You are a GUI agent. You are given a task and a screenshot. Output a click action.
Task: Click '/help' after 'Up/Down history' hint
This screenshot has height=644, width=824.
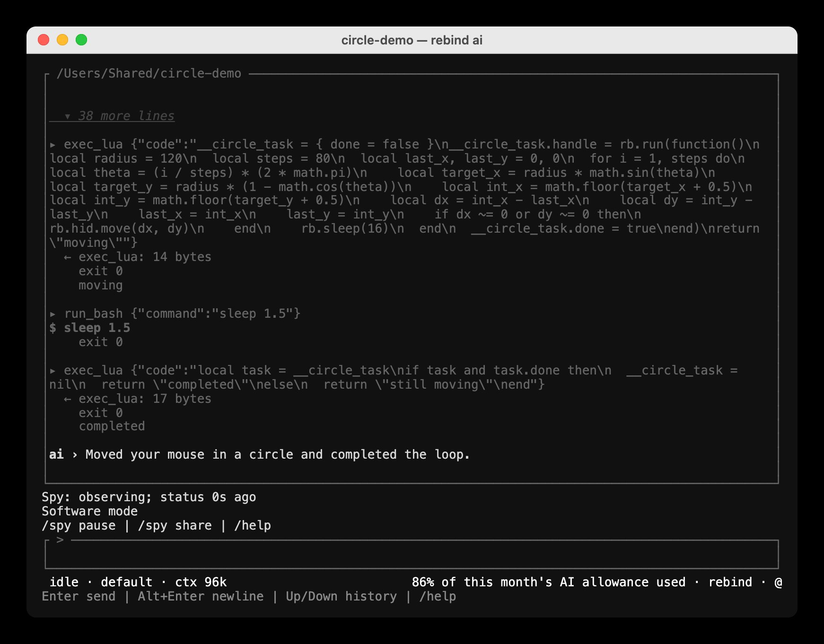pyautogui.click(x=438, y=596)
